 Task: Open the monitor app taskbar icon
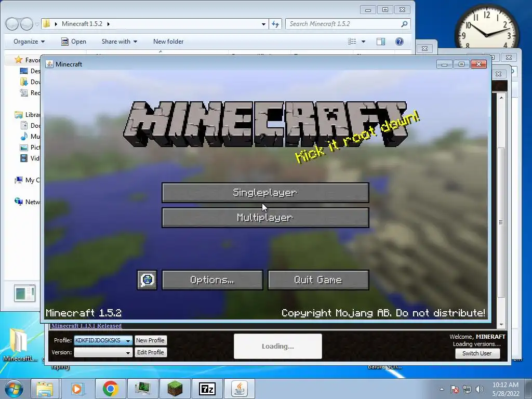pos(143,389)
